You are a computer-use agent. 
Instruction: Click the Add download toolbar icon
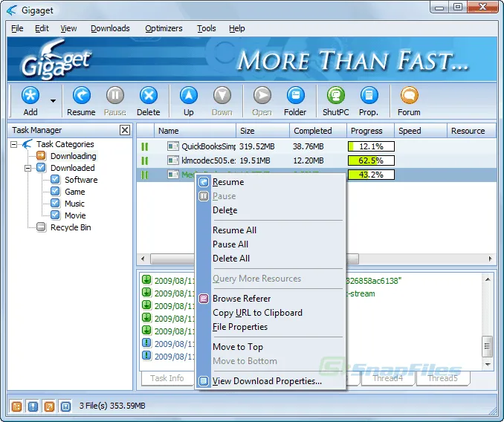click(x=30, y=95)
